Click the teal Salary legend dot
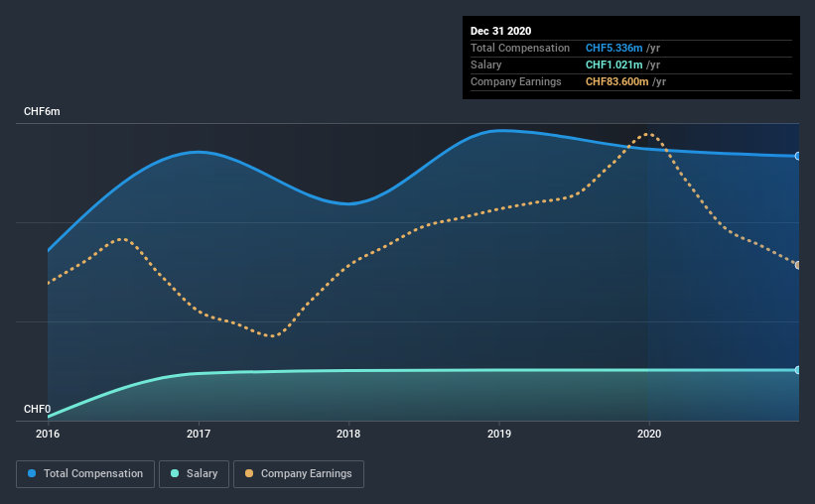 pyautogui.click(x=175, y=473)
